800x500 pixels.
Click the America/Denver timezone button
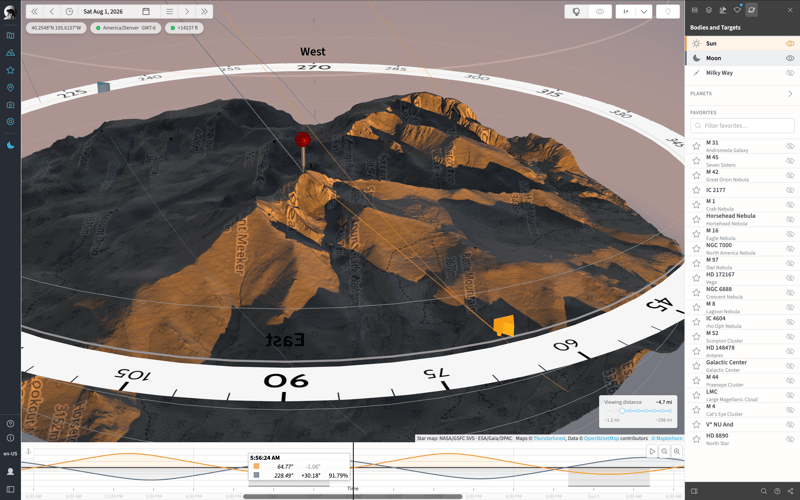[126, 28]
